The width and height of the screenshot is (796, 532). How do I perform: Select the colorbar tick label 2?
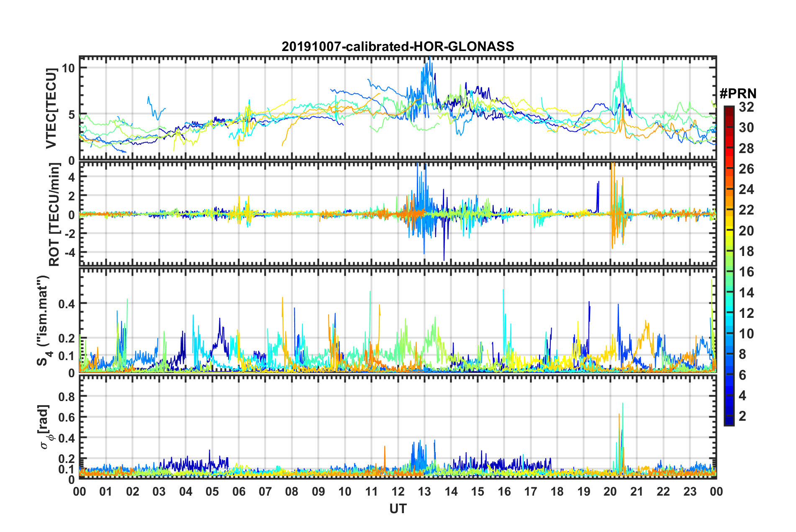click(742, 416)
